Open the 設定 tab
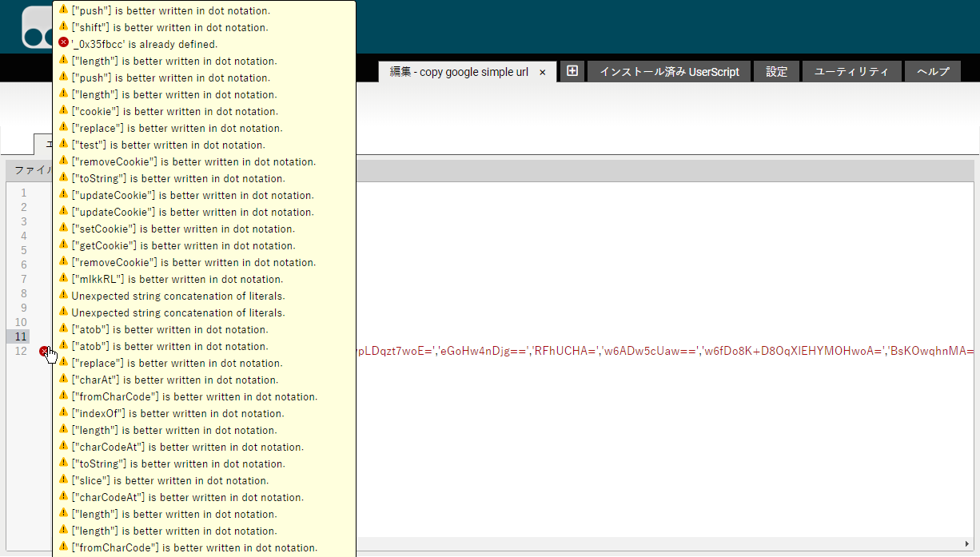Screen dimensions: 980x557 tap(776, 72)
